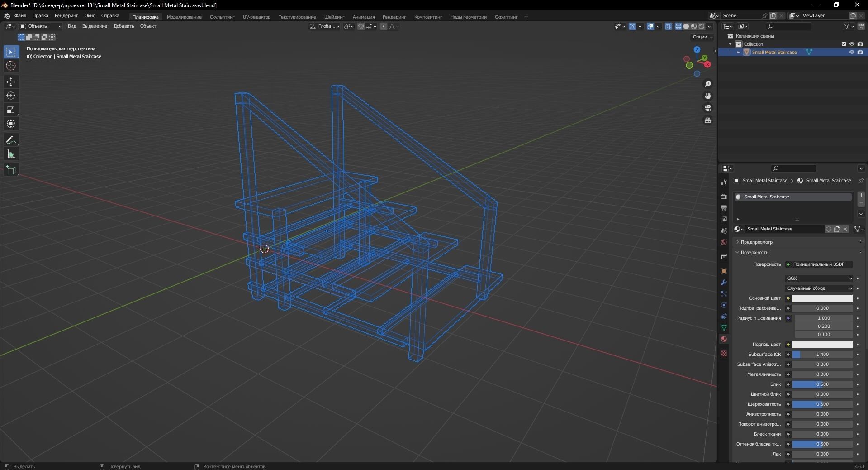The width and height of the screenshot is (868, 470).
Task: Uncheck the Collection exclude checkbox
Action: pyautogui.click(x=844, y=44)
